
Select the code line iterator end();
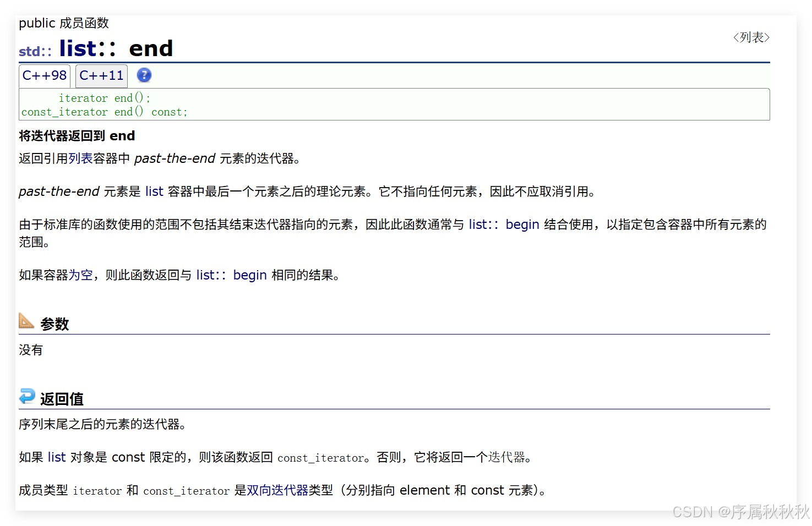tap(105, 98)
